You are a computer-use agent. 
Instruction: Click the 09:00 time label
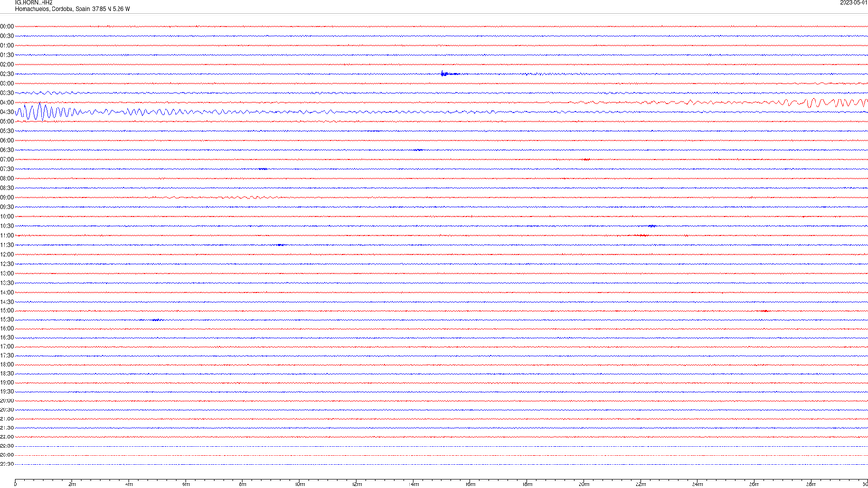click(x=6, y=198)
